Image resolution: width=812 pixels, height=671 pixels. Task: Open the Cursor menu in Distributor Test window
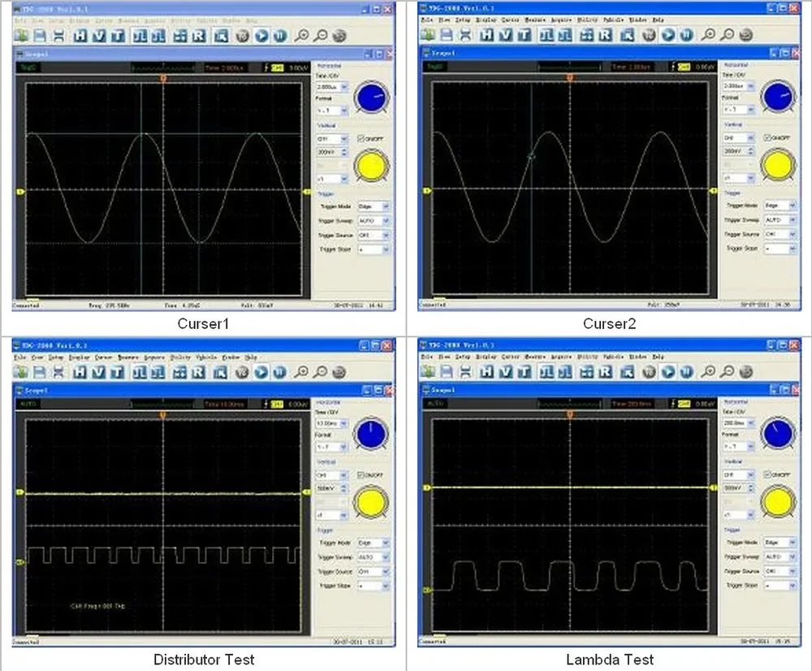103,357
